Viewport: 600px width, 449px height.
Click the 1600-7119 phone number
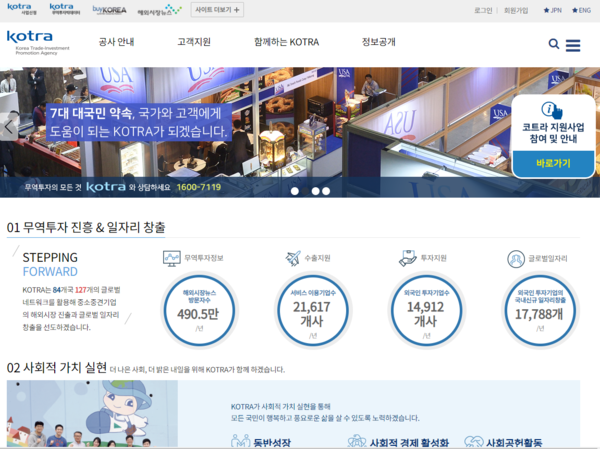pyautogui.click(x=199, y=187)
